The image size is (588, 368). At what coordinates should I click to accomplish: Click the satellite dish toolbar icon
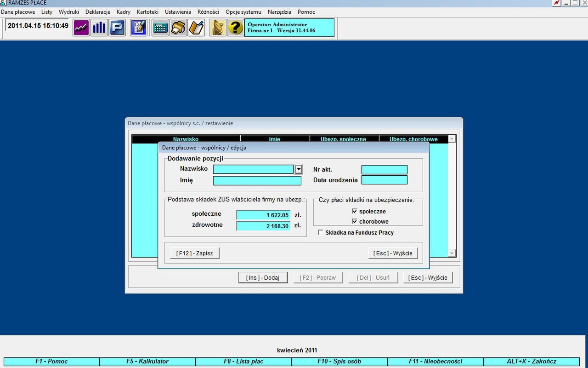pyautogui.click(x=218, y=28)
